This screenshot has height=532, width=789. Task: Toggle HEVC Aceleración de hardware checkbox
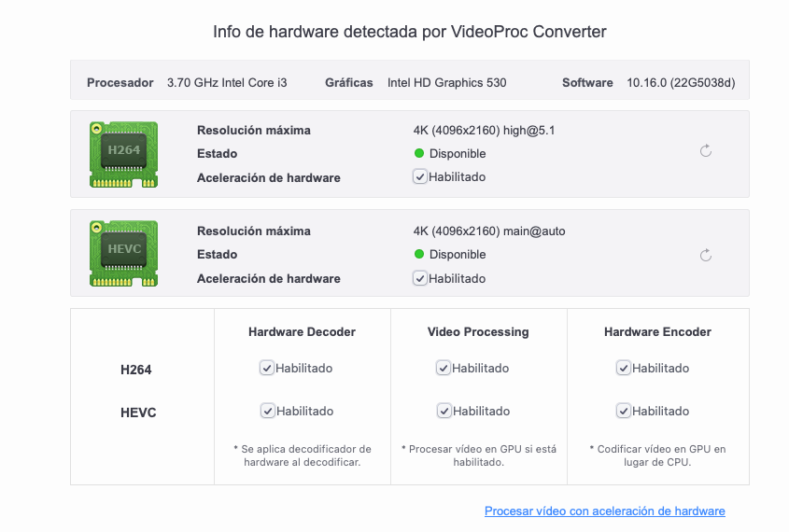coord(419,278)
